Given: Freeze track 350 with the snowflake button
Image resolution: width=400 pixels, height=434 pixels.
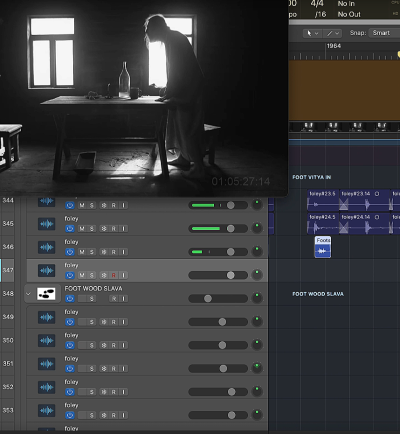Looking at the screenshot, I should point(104,345).
